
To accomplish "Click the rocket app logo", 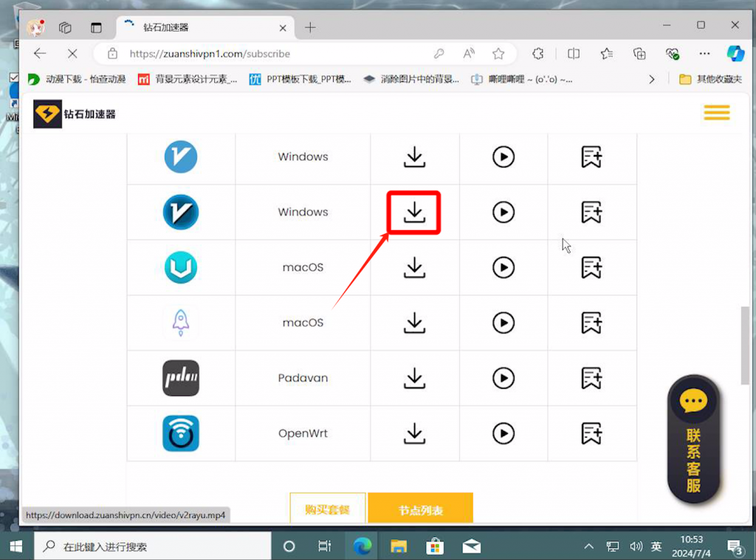I will coord(181,323).
